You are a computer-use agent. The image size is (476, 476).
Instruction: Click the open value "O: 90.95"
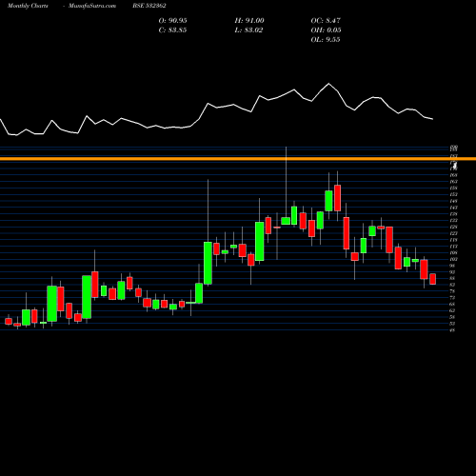(172, 21)
